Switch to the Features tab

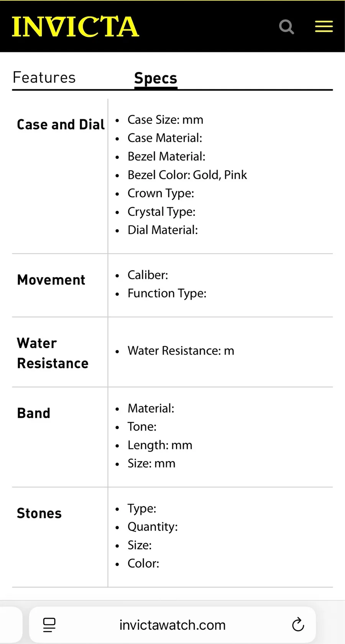[44, 77]
